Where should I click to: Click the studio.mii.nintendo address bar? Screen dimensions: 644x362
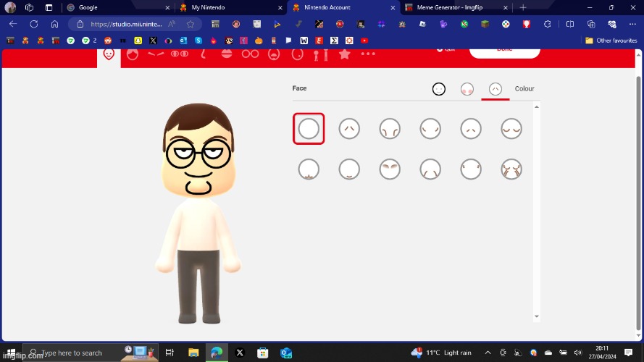[126, 24]
